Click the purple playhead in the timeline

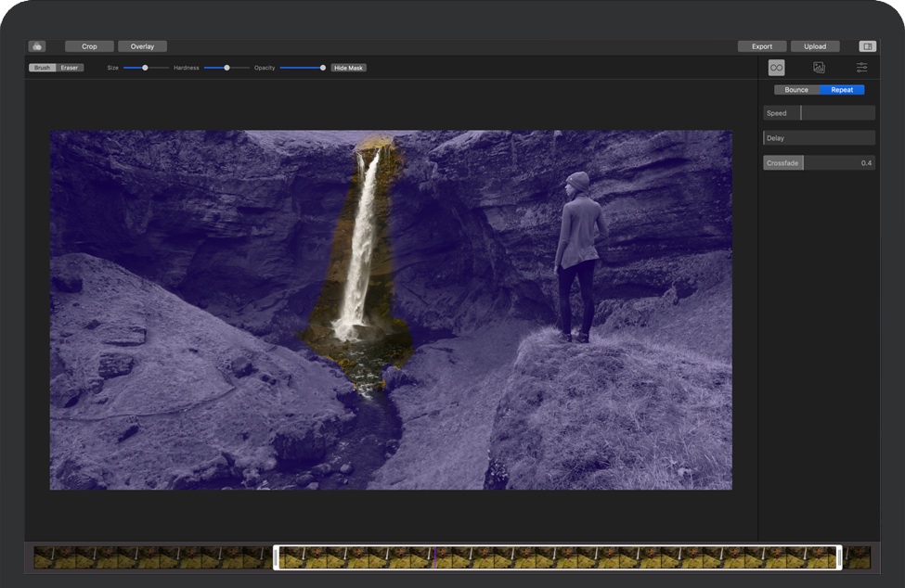[x=435, y=556]
